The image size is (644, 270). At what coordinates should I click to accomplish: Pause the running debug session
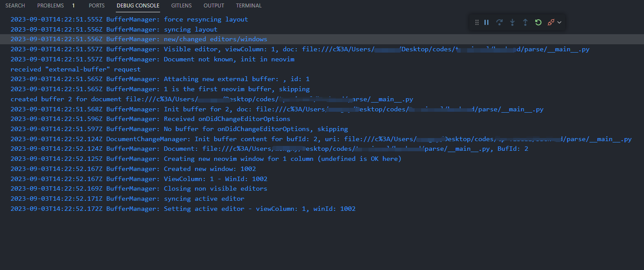point(487,22)
